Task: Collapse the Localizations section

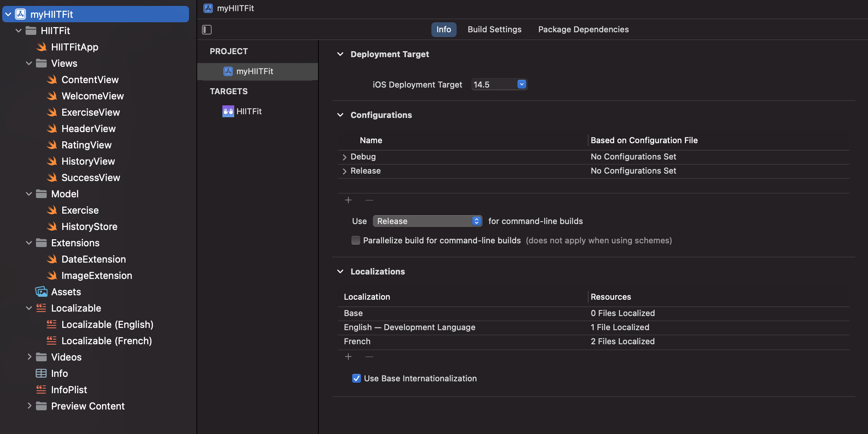Action: 340,272
